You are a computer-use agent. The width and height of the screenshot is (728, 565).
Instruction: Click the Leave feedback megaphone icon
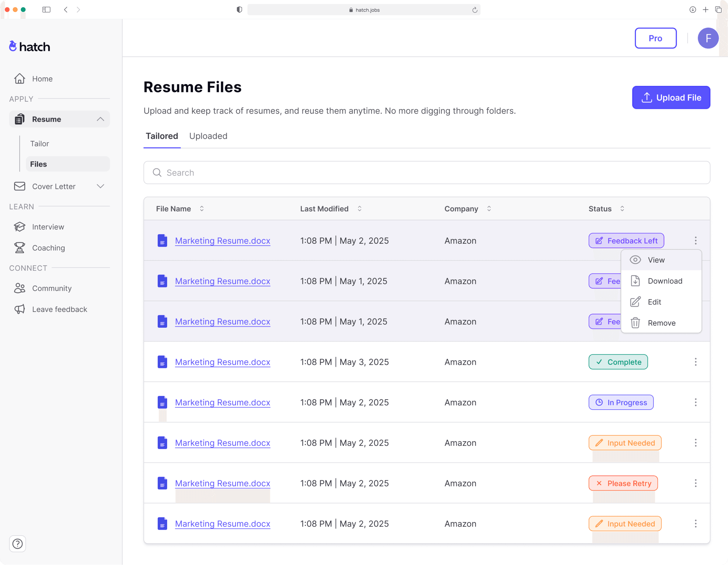pos(20,309)
